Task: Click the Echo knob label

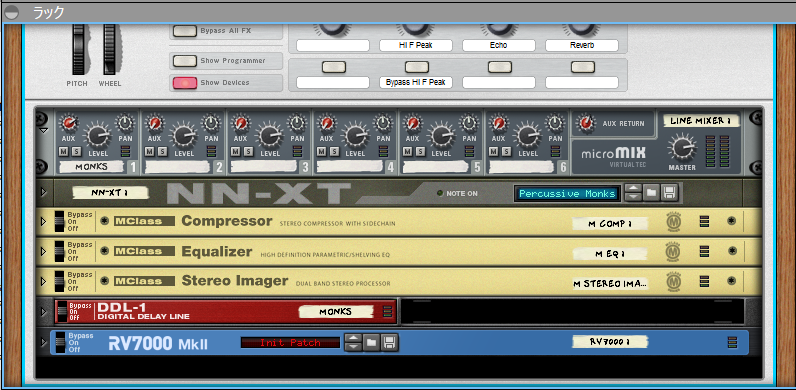Action: click(499, 45)
